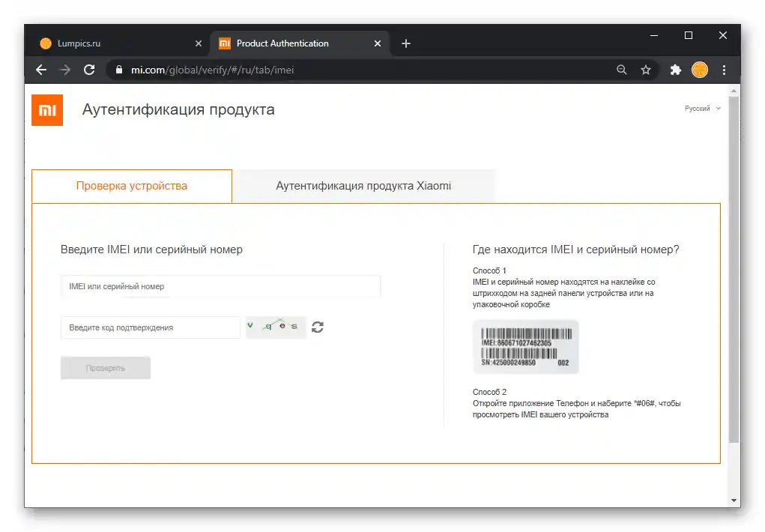Focus the IMEI или серийный номер field

[220, 286]
